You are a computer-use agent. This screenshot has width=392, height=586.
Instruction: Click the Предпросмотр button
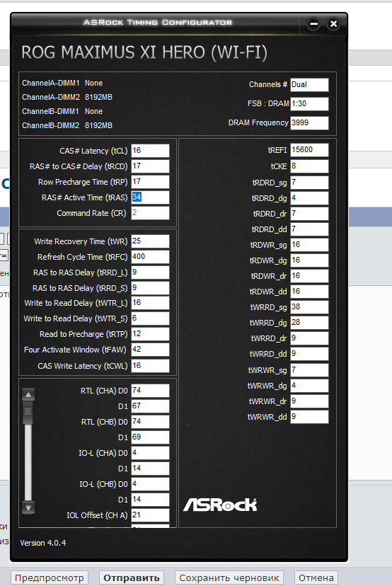[50, 578]
